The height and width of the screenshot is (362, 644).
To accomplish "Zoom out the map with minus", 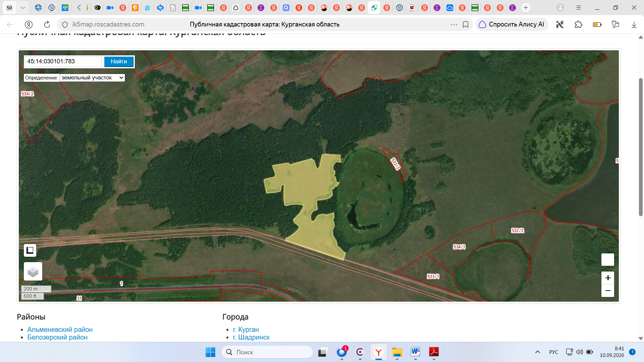I will (608, 291).
